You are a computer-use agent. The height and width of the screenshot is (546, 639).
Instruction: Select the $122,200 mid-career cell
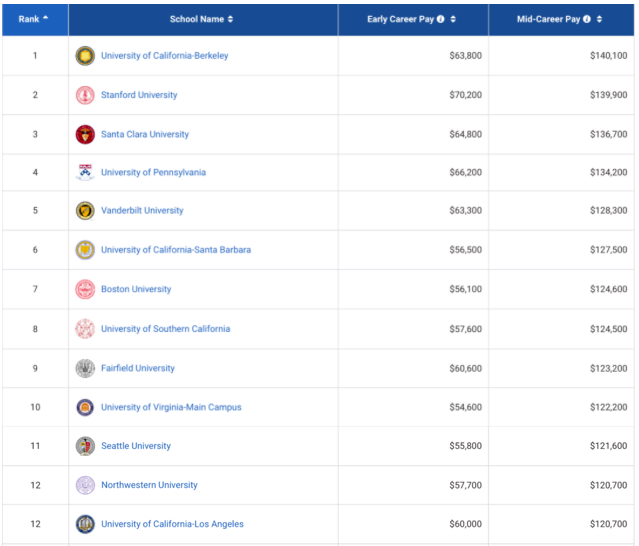(x=562, y=407)
